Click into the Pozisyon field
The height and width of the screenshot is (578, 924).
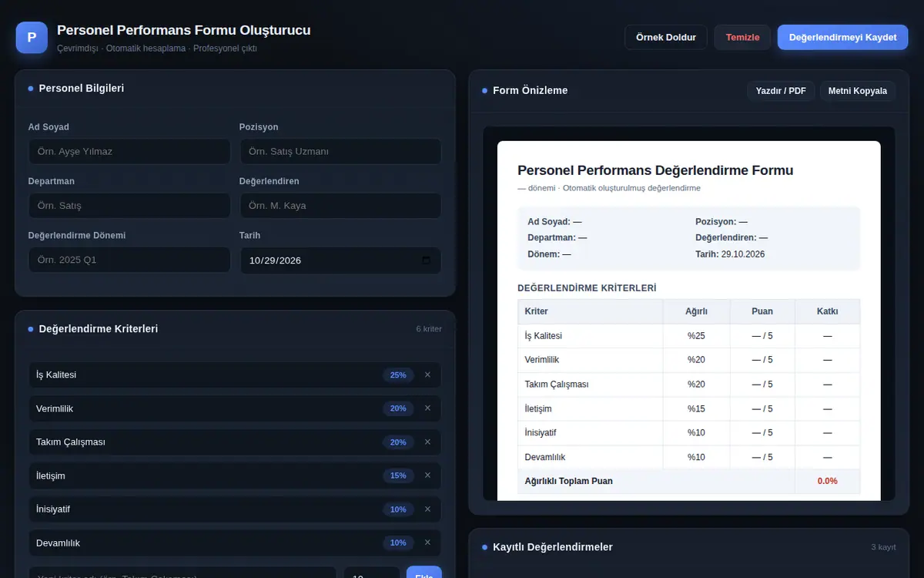[x=340, y=151]
